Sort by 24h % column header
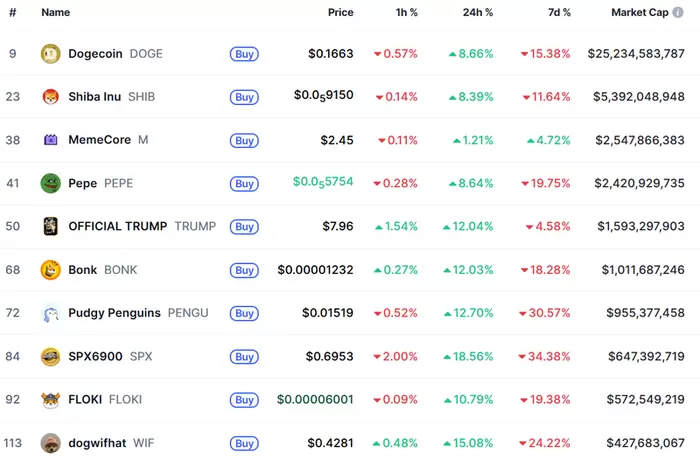Image resolution: width=700 pixels, height=460 pixels. [x=477, y=13]
